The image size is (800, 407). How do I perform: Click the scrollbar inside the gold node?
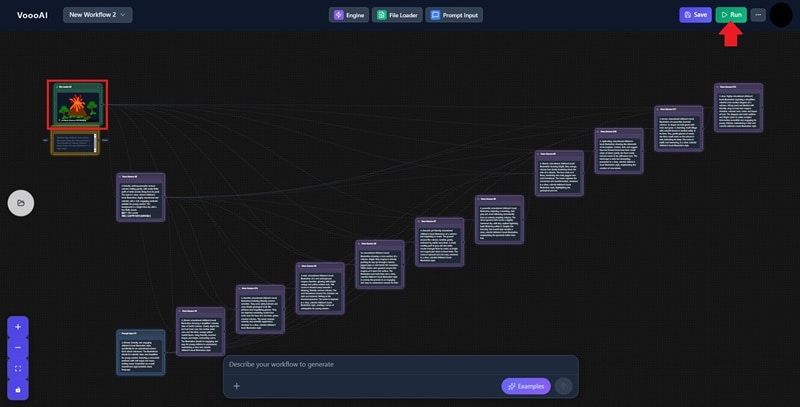click(x=95, y=143)
